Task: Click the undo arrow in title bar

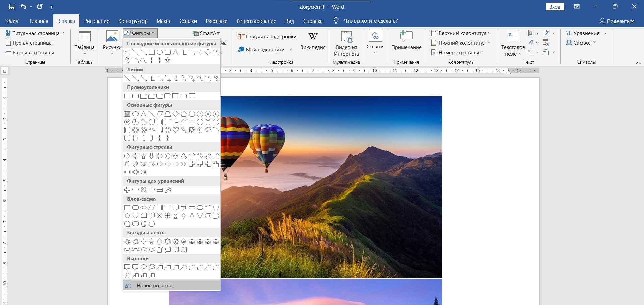Action: click(23, 7)
